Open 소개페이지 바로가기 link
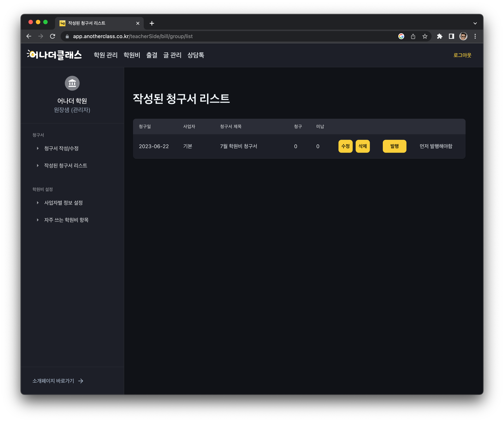 tap(58, 381)
